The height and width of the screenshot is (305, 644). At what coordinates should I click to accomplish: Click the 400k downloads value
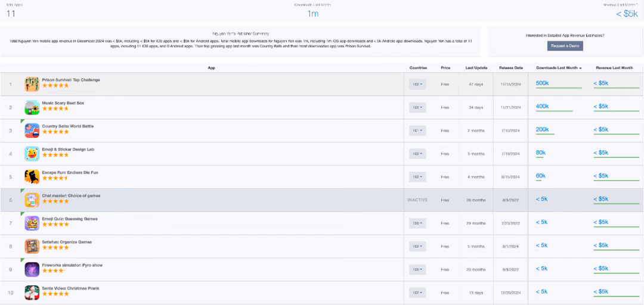point(542,106)
